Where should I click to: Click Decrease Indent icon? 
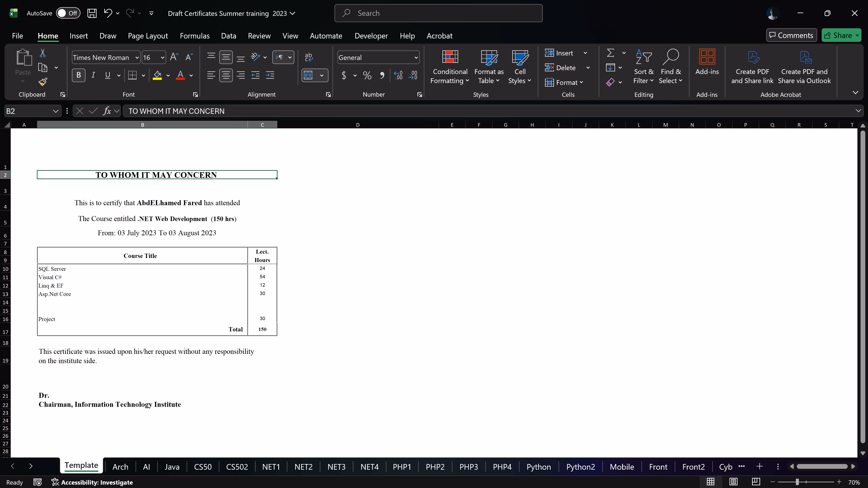click(x=255, y=75)
